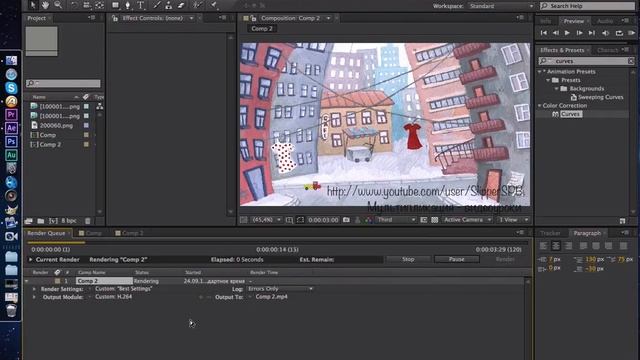Toggle preview audio mute speaker
Viewport: 640px width, 360px height.
tap(605, 33)
